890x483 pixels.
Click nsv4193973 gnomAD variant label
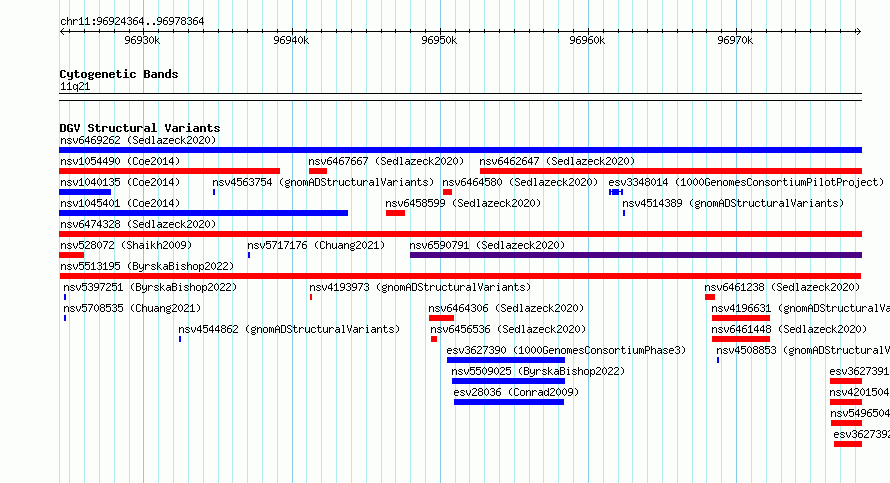[x=420, y=287]
